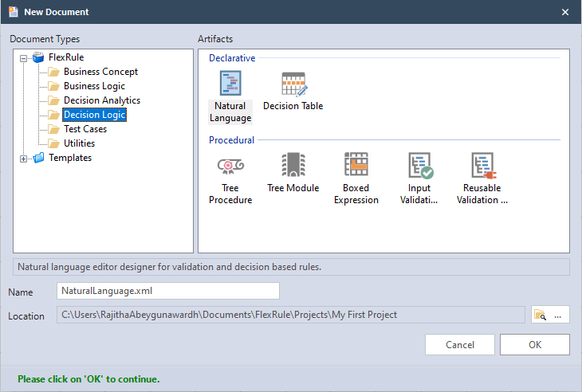The width and height of the screenshot is (582, 392).
Task: Select the FlexRule root tree label
Action: [x=66, y=57]
